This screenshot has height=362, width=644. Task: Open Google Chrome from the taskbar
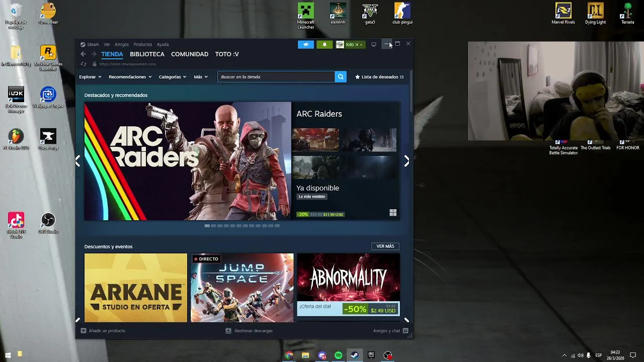(x=289, y=355)
